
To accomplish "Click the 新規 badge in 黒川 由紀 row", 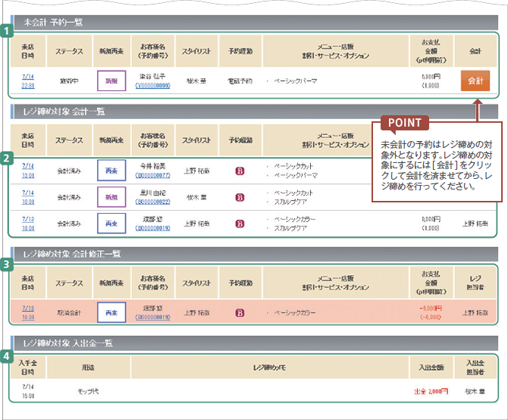I will coord(111,197).
